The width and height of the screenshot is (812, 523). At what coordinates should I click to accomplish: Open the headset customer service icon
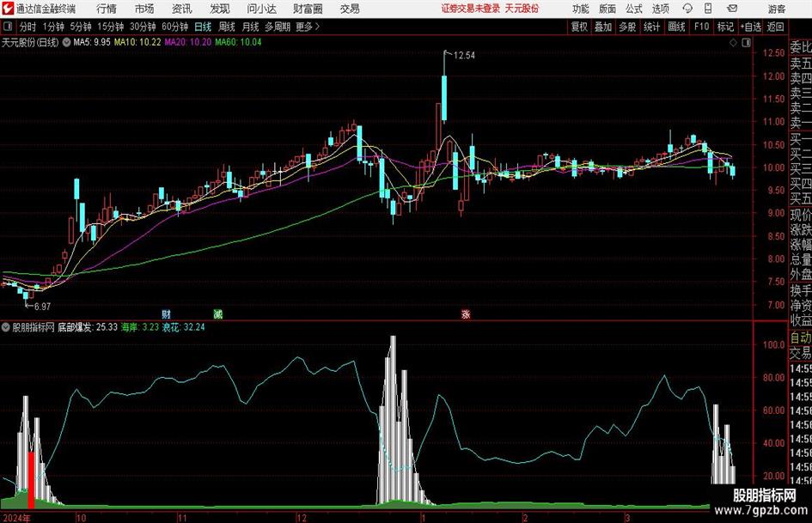tap(687, 9)
